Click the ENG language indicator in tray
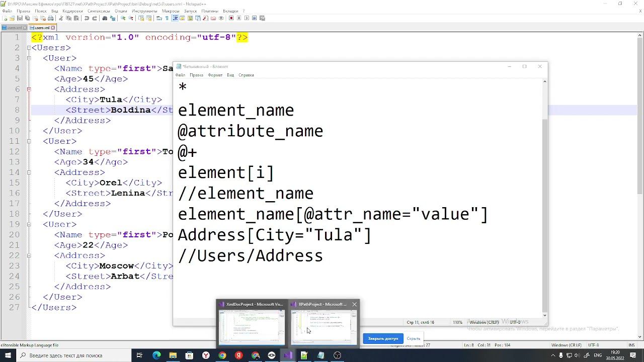Image resolution: width=644 pixels, height=362 pixels. coord(598,355)
